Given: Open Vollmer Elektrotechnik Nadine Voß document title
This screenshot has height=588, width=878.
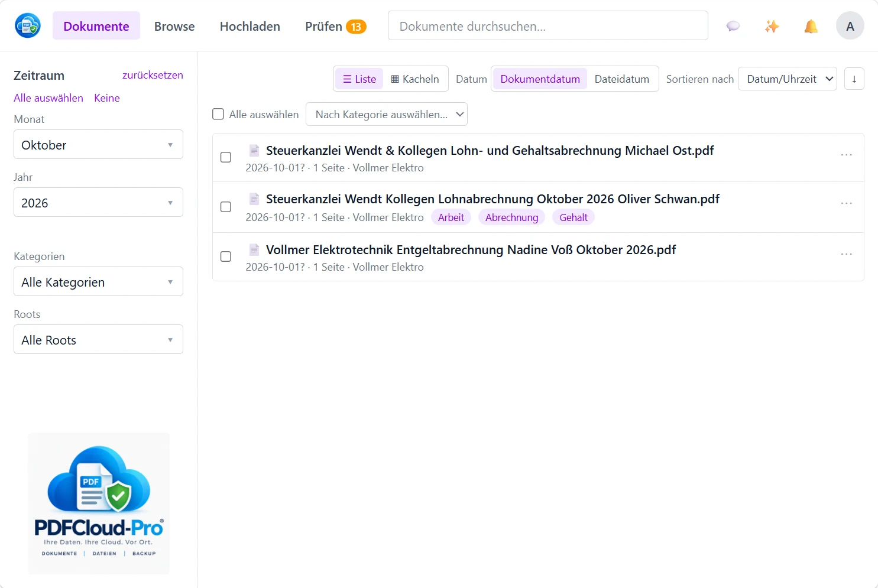Looking at the screenshot, I should [471, 249].
